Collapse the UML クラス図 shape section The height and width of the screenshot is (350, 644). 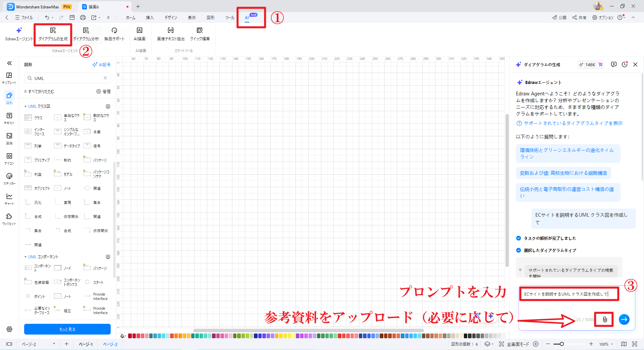point(25,106)
